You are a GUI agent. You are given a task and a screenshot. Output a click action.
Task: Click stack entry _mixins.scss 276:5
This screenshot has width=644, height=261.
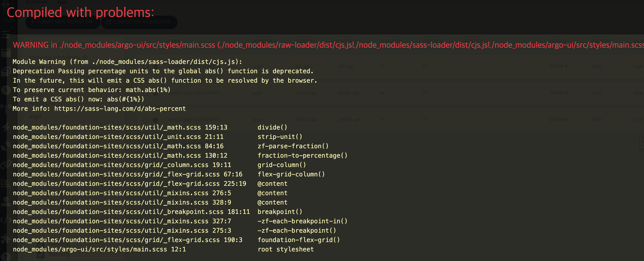click(122, 193)
